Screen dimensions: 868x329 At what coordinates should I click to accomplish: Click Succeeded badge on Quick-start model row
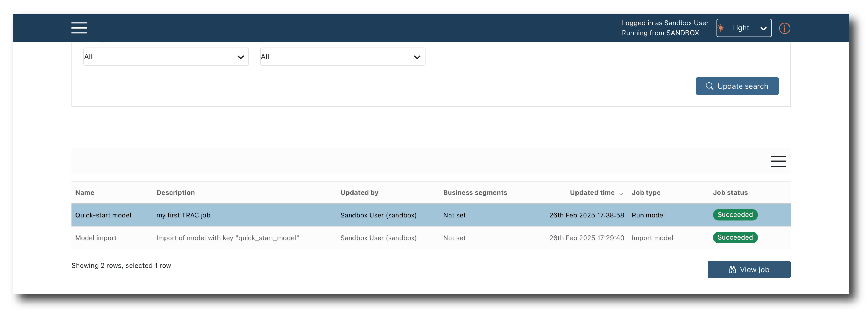[x=735, y=215]
